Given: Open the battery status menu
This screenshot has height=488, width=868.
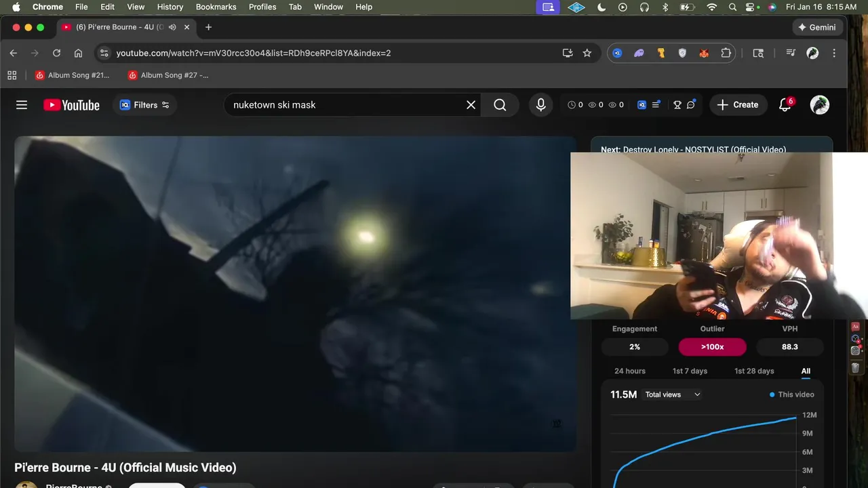Looking at the screenshot, I should (x=687, y=7).
